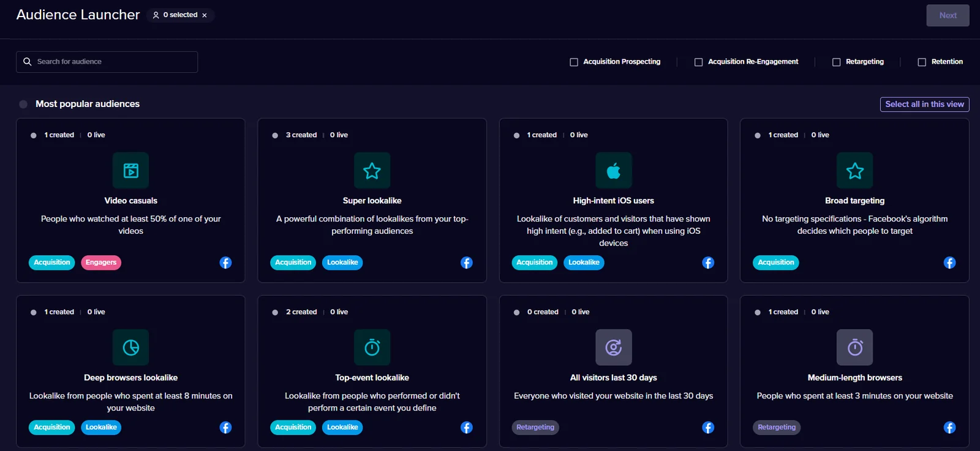
Task: Select the Super lookalike card radio dot
Action: point(275,135)
